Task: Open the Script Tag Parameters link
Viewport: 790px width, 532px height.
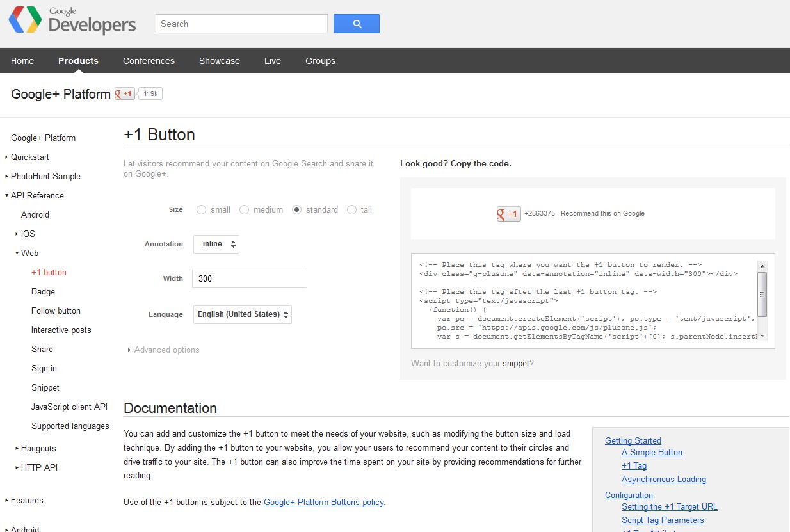Action: click(x=663, y=520)
